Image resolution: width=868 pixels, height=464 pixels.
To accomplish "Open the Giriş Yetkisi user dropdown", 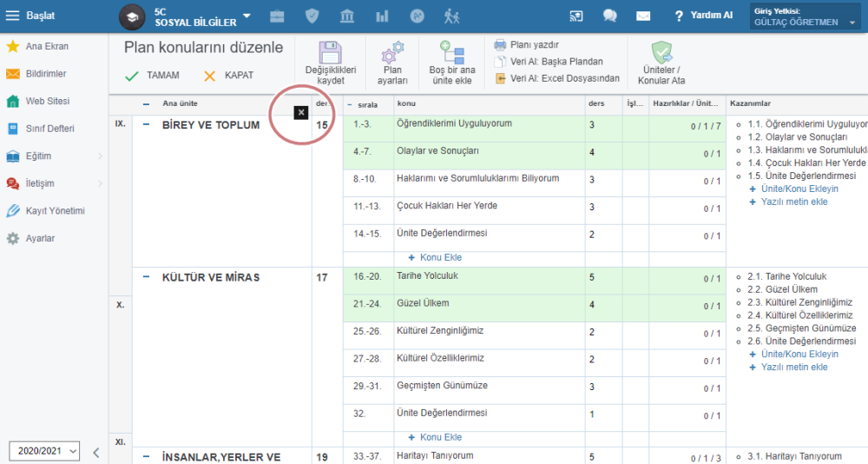I will click(806, 17).
